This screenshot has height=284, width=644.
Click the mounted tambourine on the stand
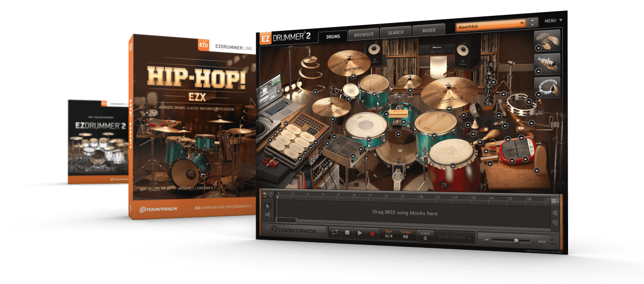click(521, 104)
